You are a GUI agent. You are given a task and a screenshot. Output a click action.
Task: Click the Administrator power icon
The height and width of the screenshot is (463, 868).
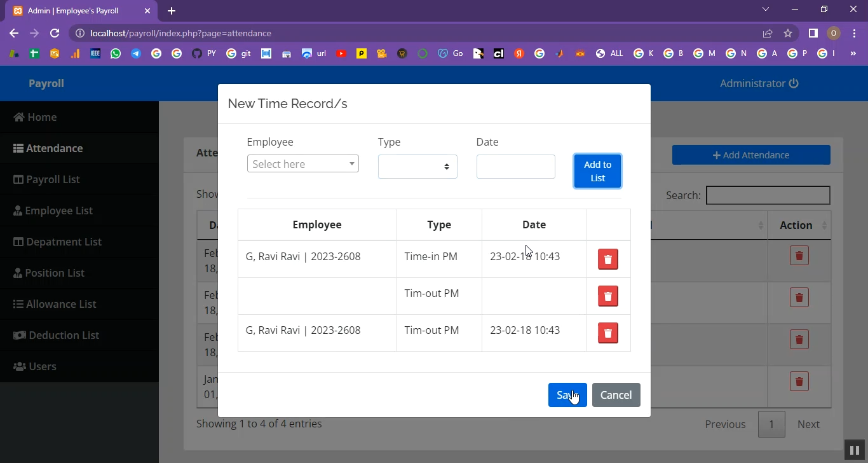(793, 83)
